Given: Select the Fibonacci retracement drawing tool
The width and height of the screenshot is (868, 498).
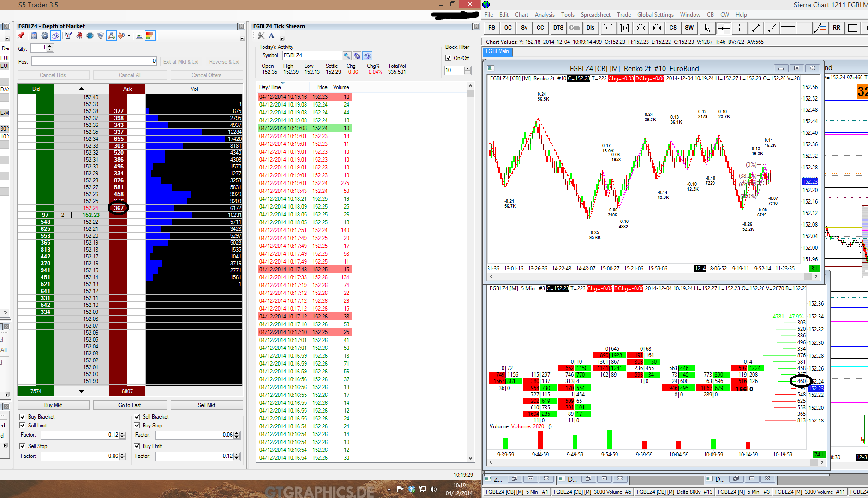Looking at the screenshot, I should [820, 28].
